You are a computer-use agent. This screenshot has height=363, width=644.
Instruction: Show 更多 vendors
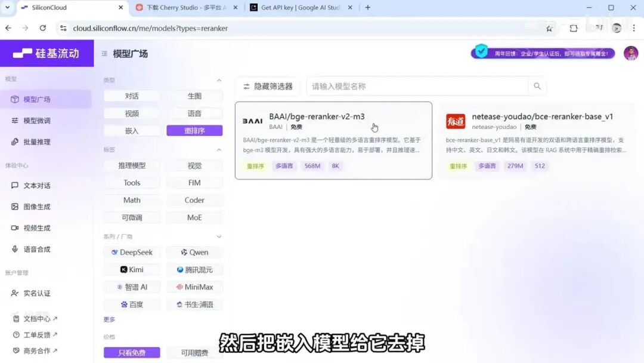click(109, 319)
